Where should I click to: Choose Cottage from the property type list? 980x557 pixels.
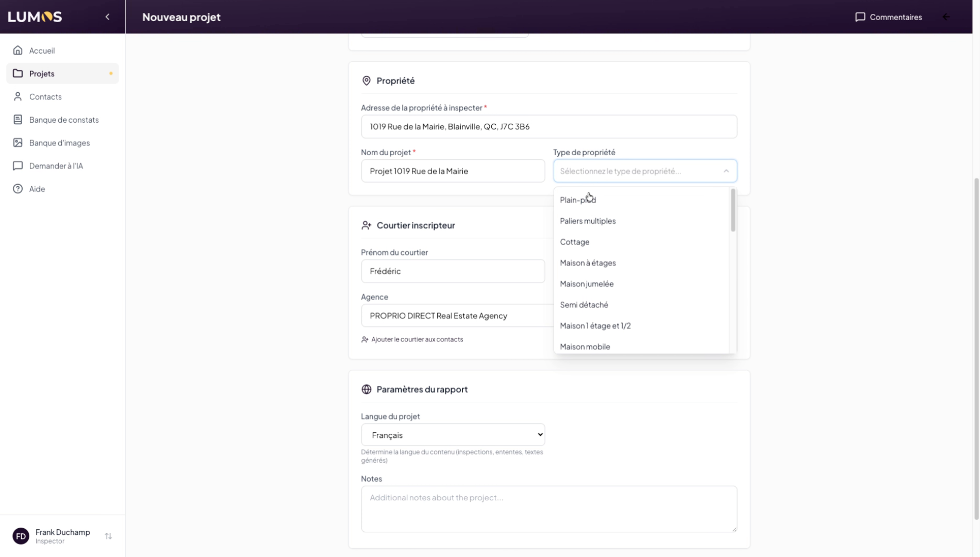point(574,242)
